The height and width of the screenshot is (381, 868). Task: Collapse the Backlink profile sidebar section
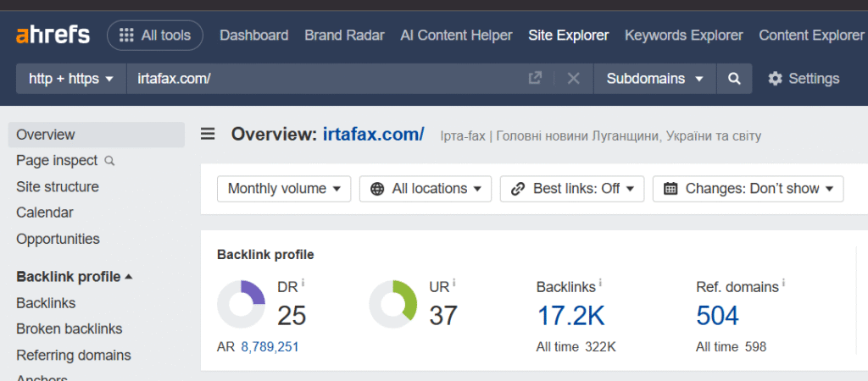[75, 276]
